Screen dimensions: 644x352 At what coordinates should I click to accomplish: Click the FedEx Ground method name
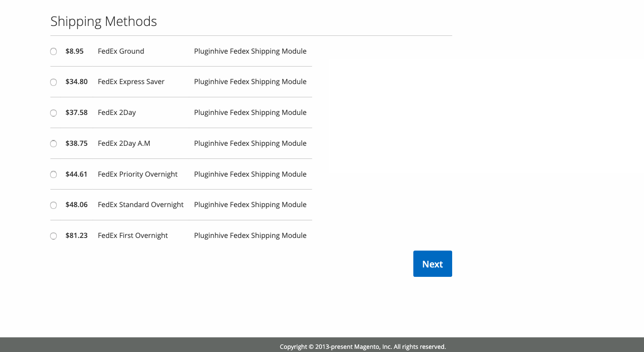(x=121, y=51)
